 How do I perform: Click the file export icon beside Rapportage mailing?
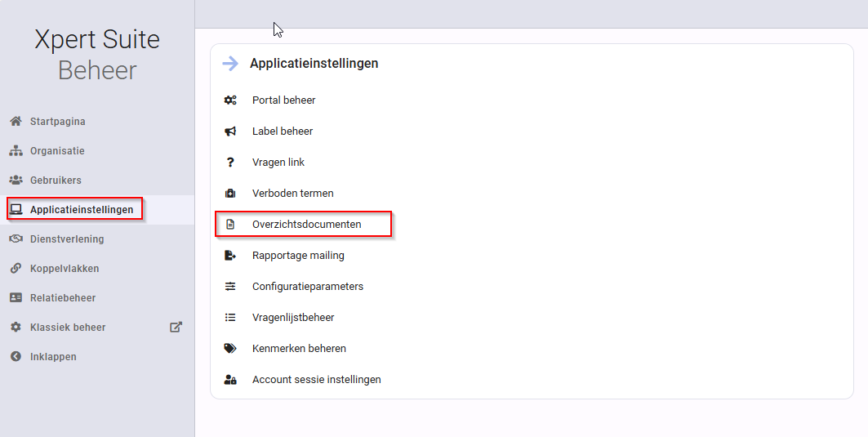(x=230, y=256)
